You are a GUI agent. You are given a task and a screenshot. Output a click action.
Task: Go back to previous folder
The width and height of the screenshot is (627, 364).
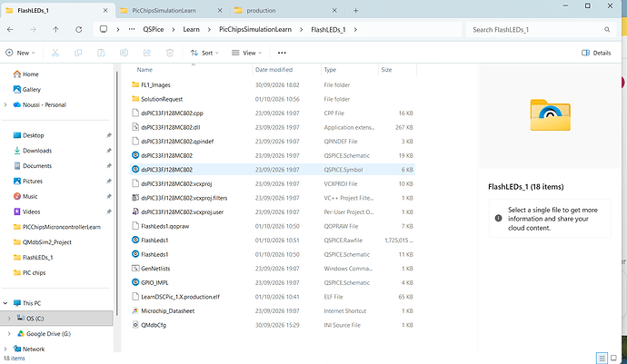10,30
